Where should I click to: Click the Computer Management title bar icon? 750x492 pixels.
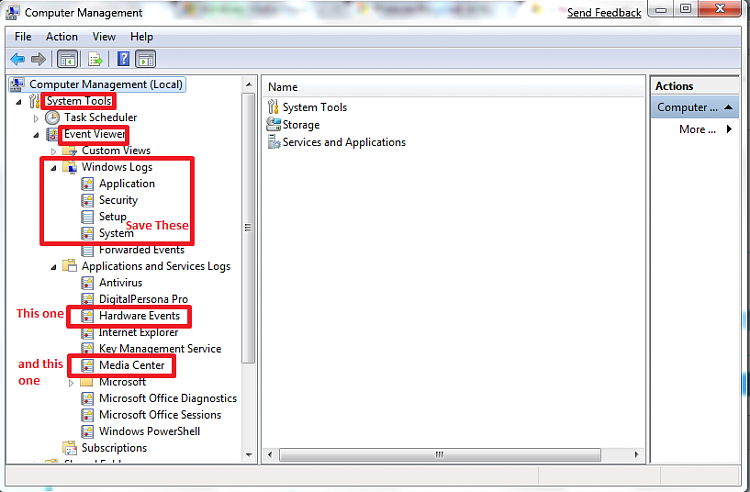[x=13, y=12]
